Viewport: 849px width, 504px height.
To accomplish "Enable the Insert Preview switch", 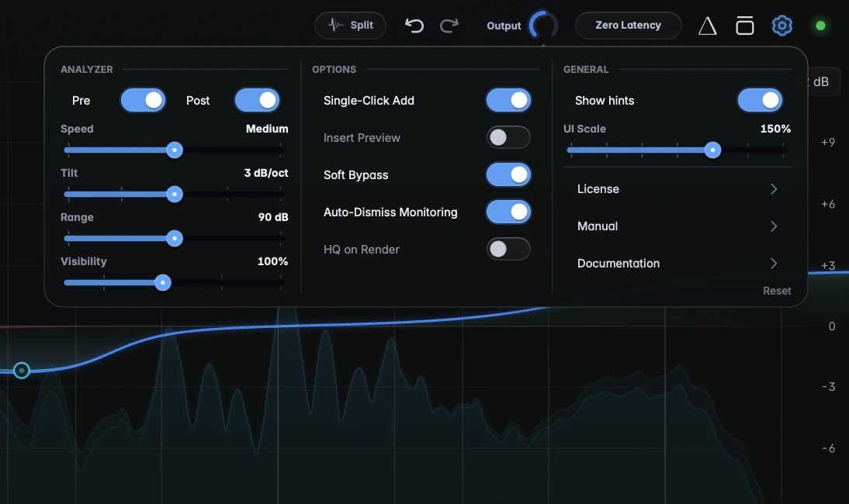I will (x=508, y=137).
